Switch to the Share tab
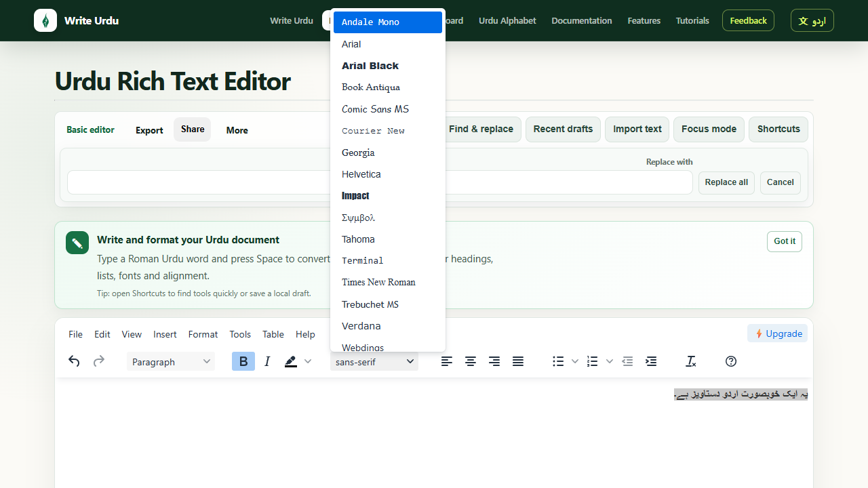 pyautogui.click(x=193, y=129)
